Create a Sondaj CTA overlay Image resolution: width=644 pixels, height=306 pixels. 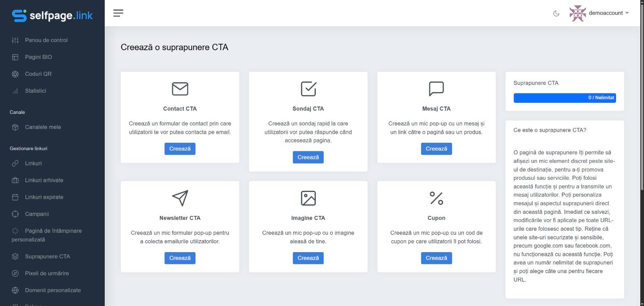click(308, 157)
